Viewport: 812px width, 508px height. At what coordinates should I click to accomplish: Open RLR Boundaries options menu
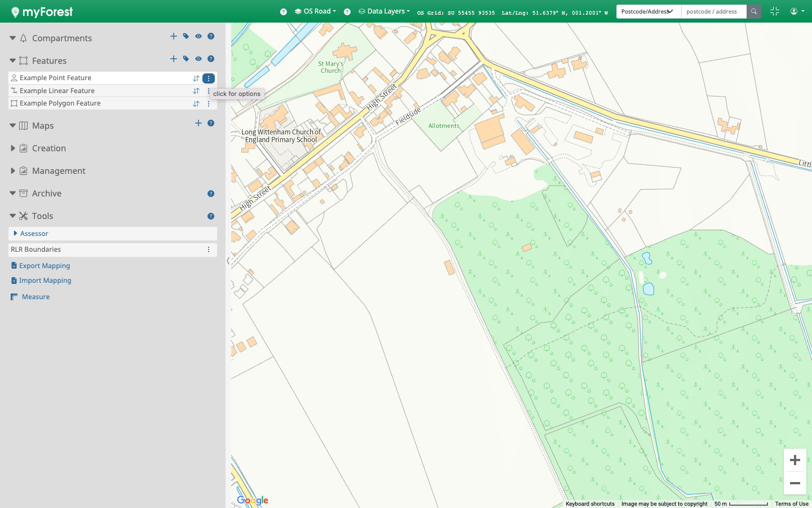(209, 249)
